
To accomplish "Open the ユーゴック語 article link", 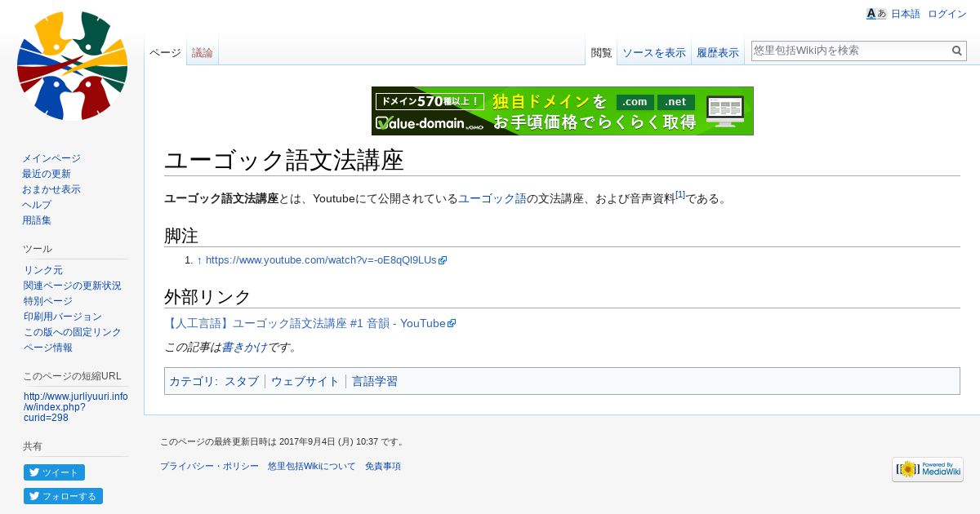I will pos(492,198).
